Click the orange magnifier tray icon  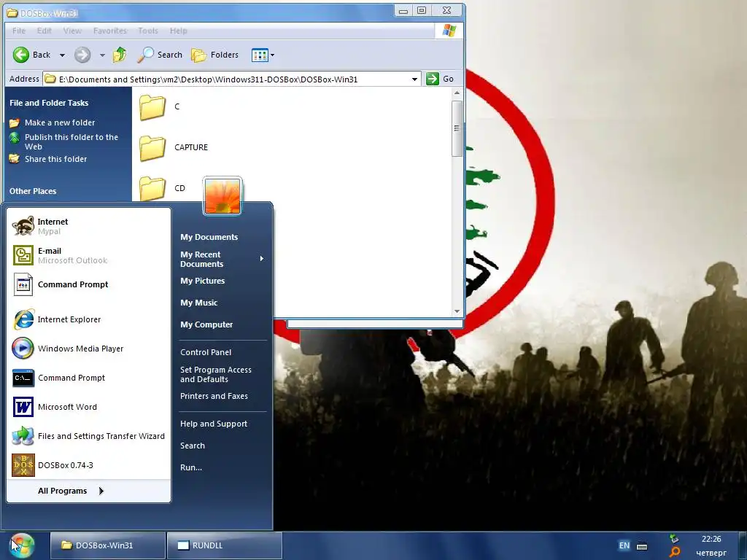(x=674, y=553)
